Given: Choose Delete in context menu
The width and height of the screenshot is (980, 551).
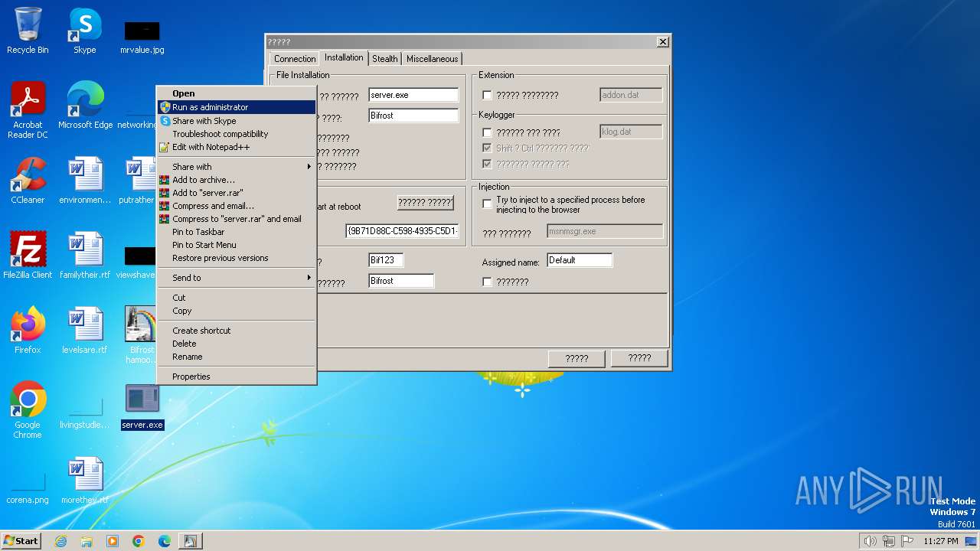Looking at the screenshot, I should pos(237,344).
